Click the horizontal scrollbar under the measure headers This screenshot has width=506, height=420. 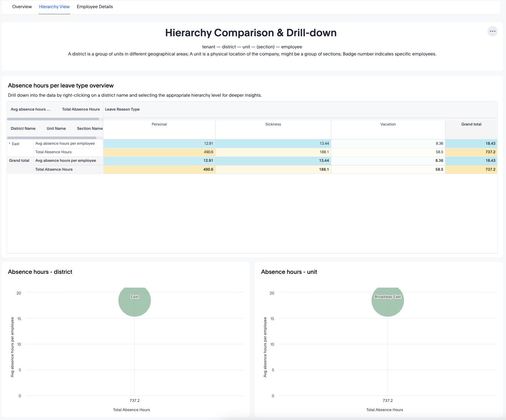[53, 119]
